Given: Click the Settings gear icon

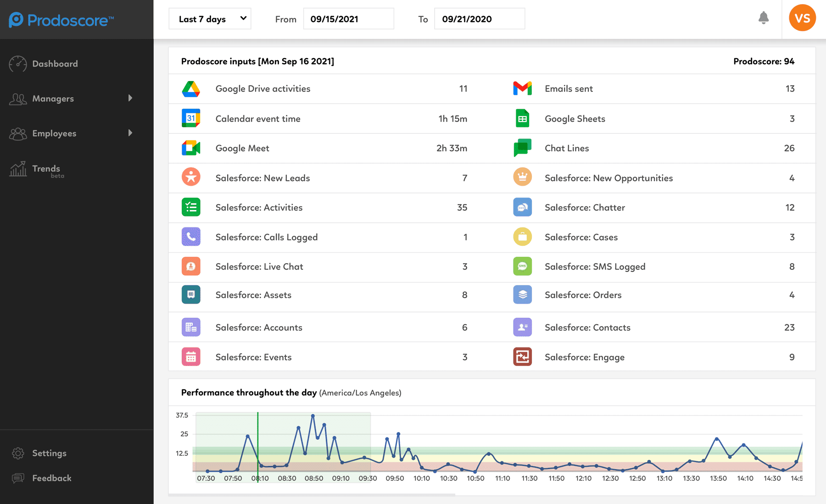Looking at the screenshot, I should pos(18,453).
